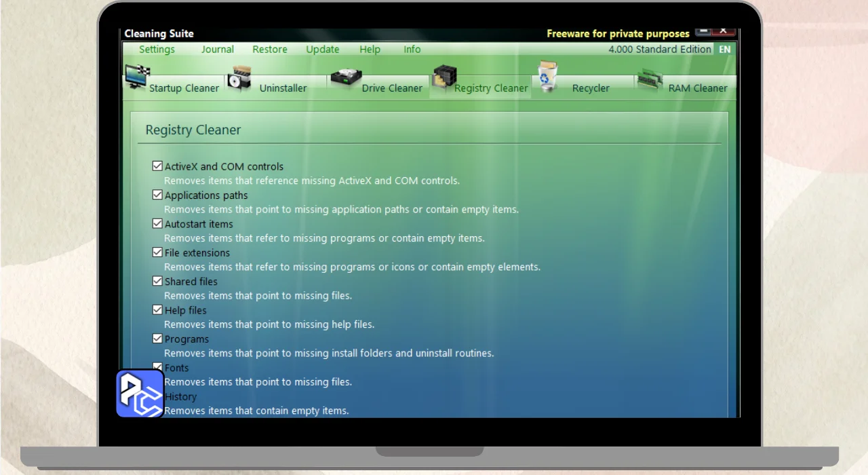
Task: Click the Drive Cleaner hard disk icon
Action: pyautogui.click(x=345, y=78)
